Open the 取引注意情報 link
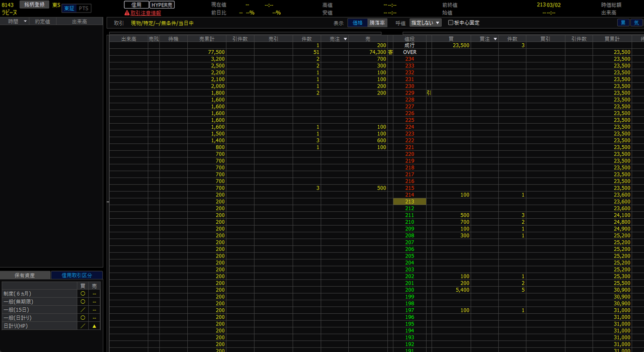 point(146,13)
